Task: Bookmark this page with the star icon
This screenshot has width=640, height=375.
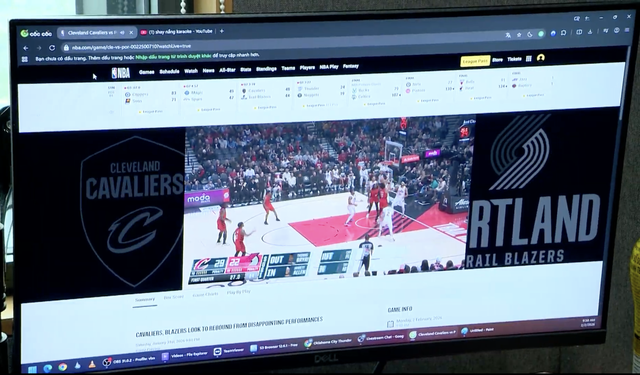Action: click(519, 35)
